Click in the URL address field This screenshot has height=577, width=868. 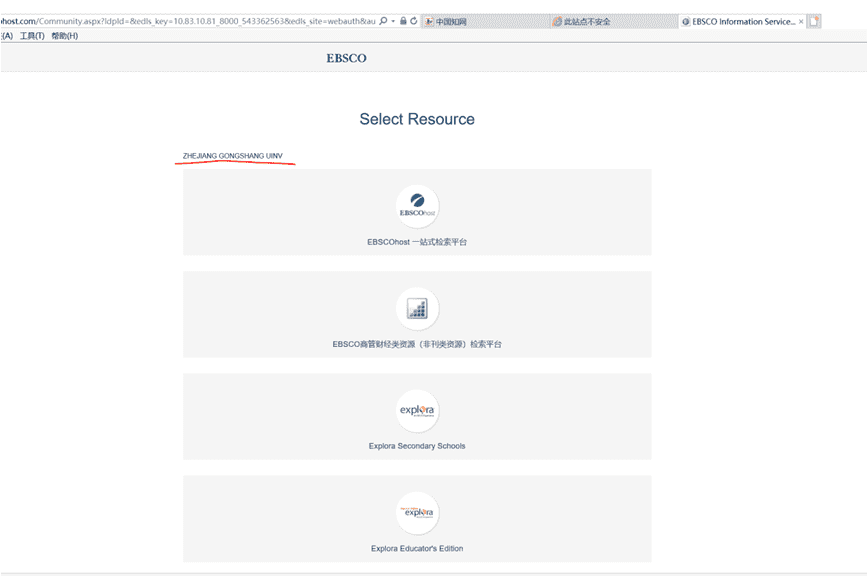(180, 21)
